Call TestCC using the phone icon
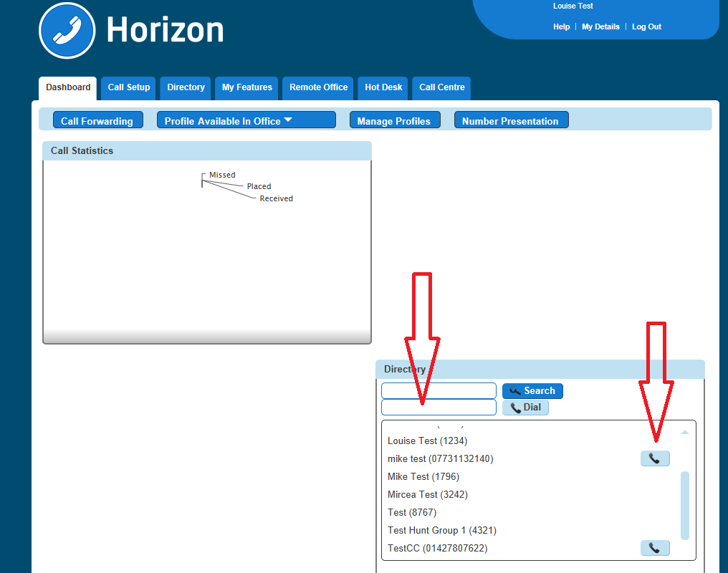This screenshot has width=728, height=573. coord(655,548)
